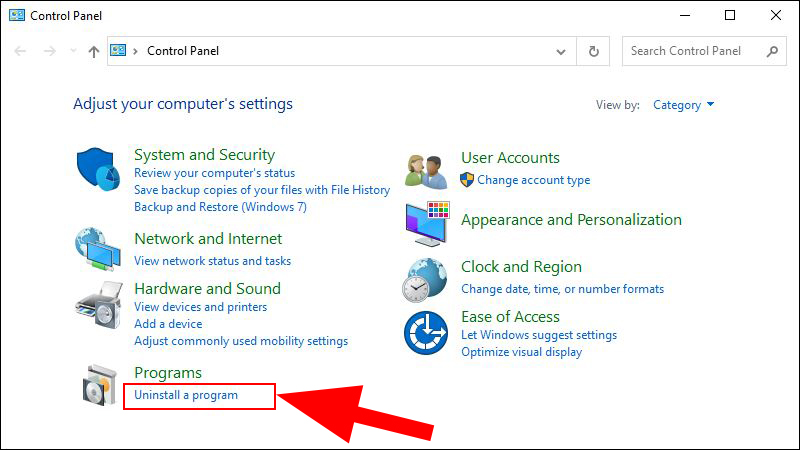The image size is (800, 450).
Task: Click the Appearance and Personalization monitor icon
Action: point(427,224)
